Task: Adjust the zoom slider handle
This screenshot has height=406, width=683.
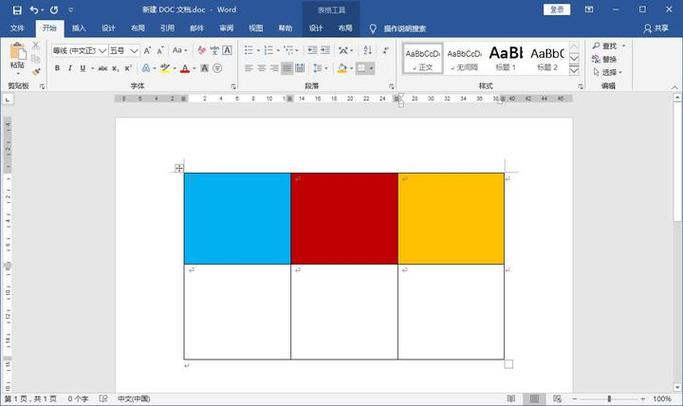Action: [x=609, y=399]
